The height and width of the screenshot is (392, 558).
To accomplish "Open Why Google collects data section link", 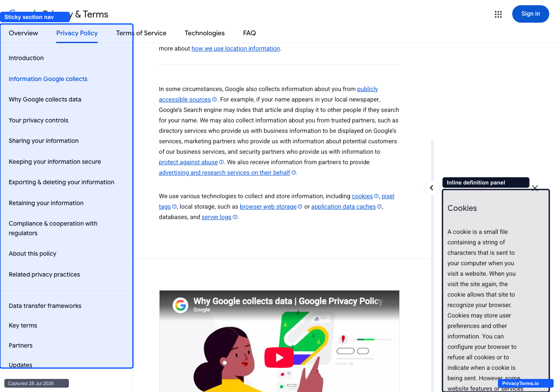I will pyautogui.click(x=45, y=99).
